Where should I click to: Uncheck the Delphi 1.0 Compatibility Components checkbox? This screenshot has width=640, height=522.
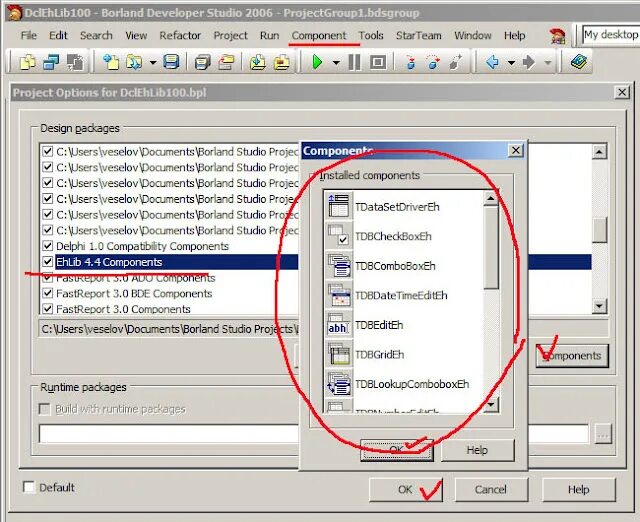tap(47, 246)
